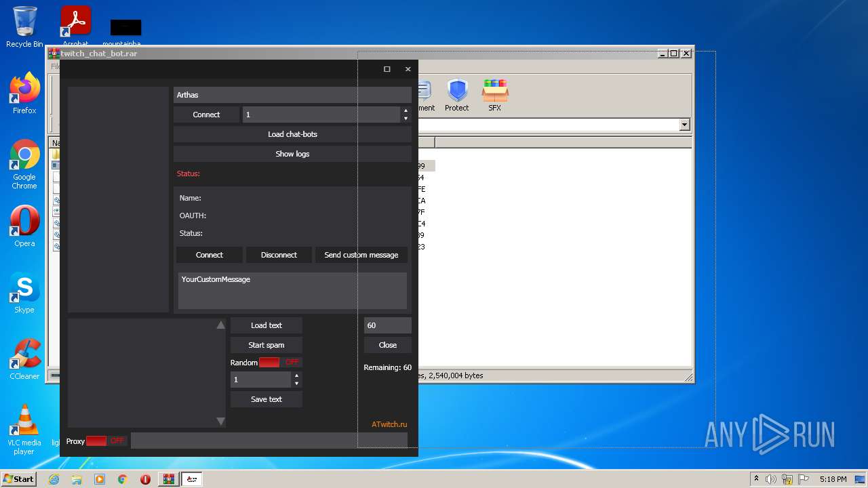Click Save text button

[267, 399]
